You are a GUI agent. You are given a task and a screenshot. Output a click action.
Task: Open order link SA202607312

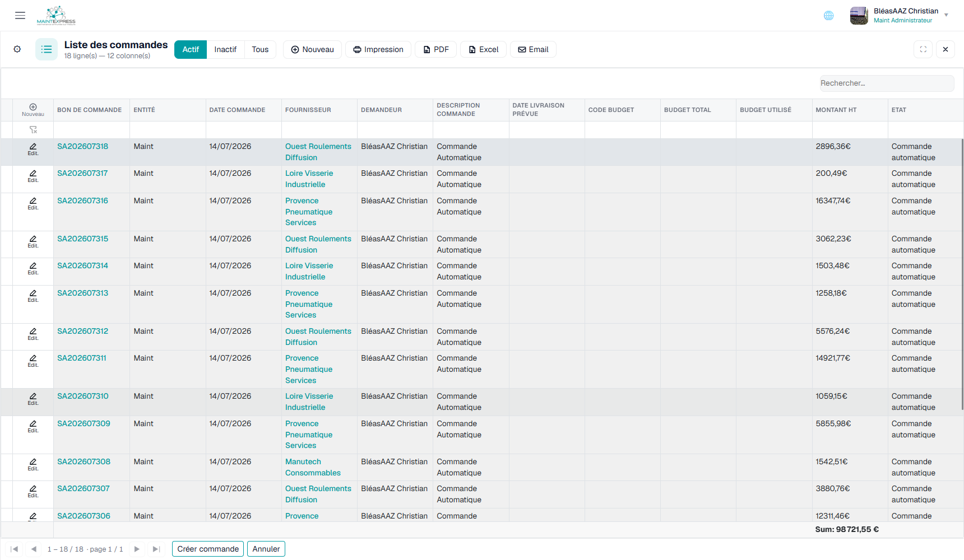(82, 331)
